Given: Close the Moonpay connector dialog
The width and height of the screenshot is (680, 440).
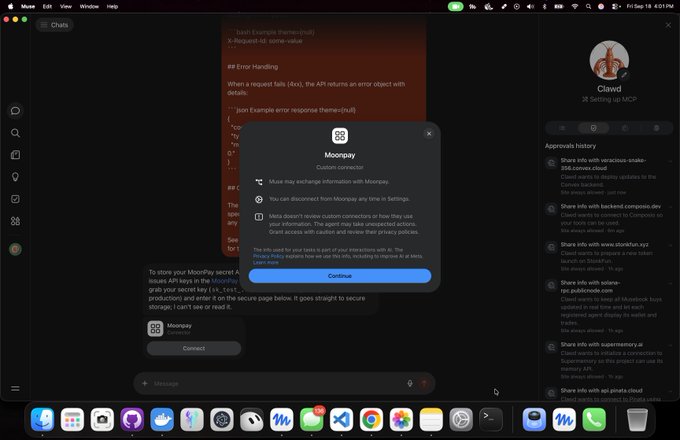Looking at the screenshot, I should [429, 134].
